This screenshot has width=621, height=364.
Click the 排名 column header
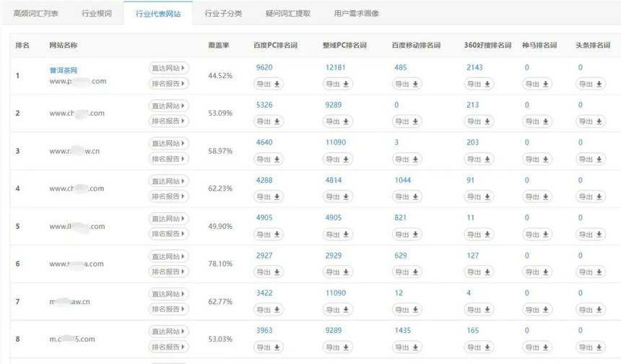pos(22,45)
